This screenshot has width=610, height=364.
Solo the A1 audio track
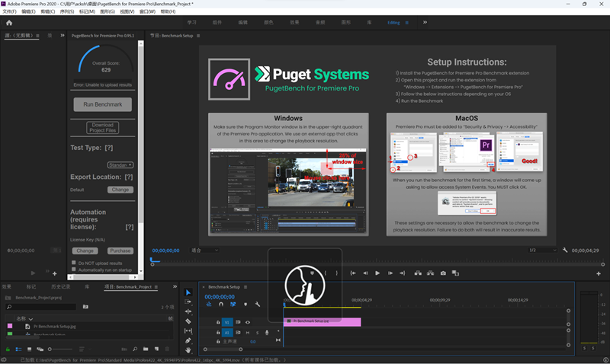coord(257,333)
